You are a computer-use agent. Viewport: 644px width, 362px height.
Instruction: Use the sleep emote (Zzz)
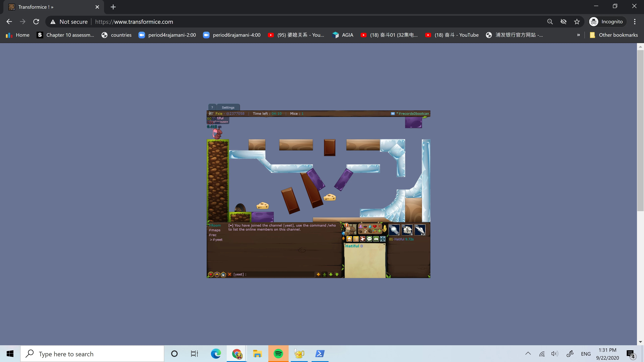(365, 231)
